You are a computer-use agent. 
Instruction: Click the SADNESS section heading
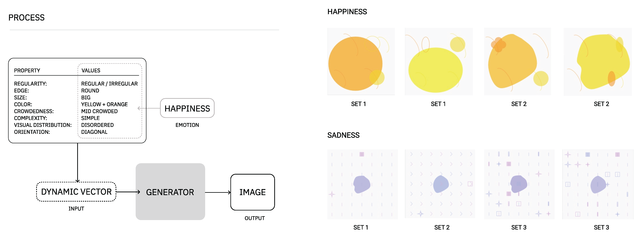[x=343, y=135]
